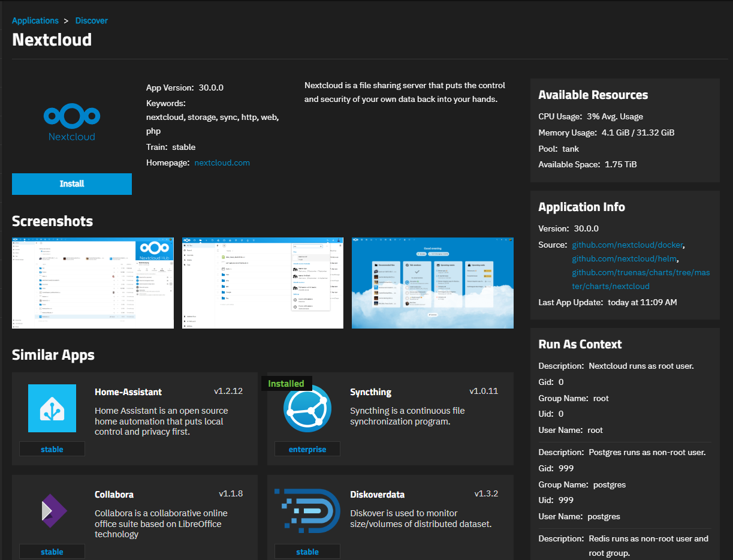The image size is (733, 560).
Task: Open the Collabora app title
Action: (114, 495)
